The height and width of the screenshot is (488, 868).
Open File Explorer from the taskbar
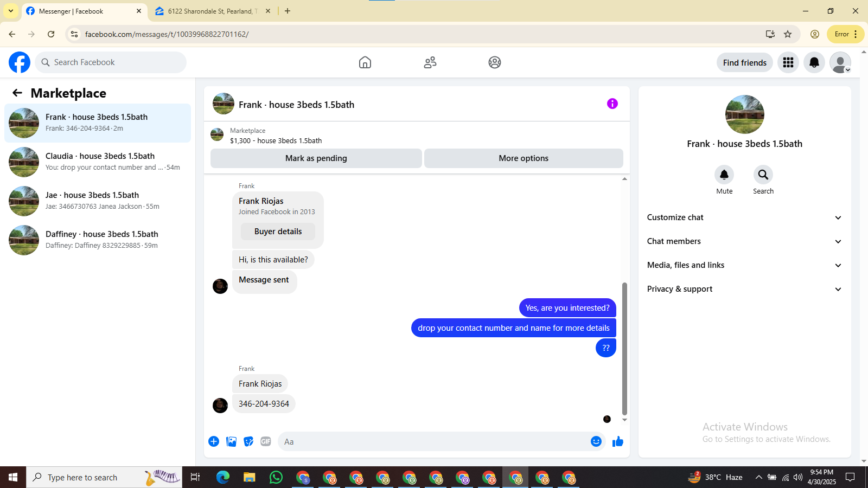tap(250, 477)
